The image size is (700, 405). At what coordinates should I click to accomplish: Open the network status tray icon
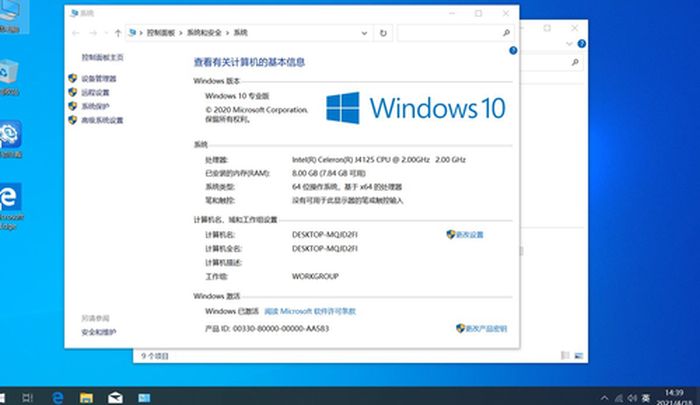click(x=619, y=398)
